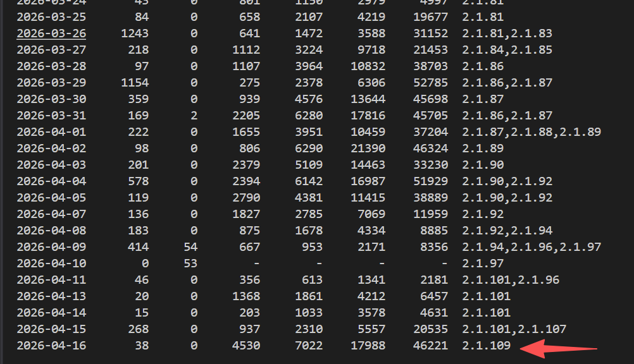This screenshot has height=364, width=634.
Task: Select the date 2026-04-01 entry
Action: point(51,131)
